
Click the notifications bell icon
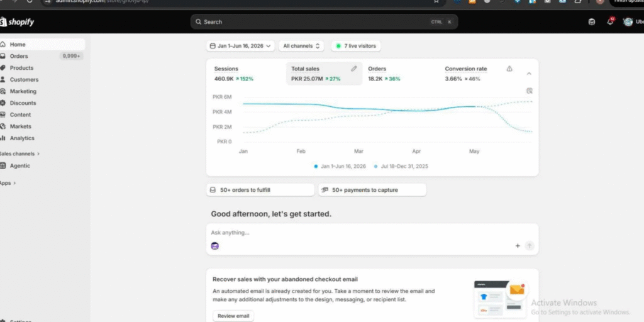[610, 21]
